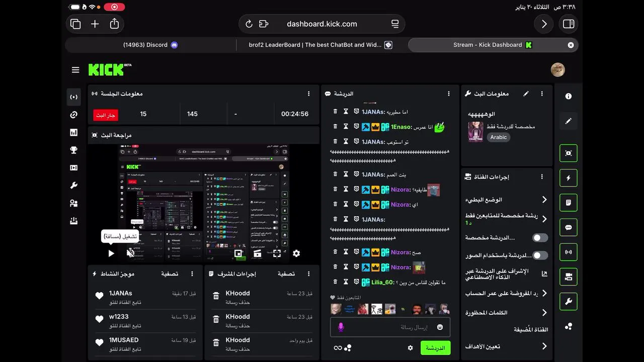Image resolution: width=644 pixels, height=362 pixels.
Task: Unmute the stream preview audio
Action: pos(130,253)
